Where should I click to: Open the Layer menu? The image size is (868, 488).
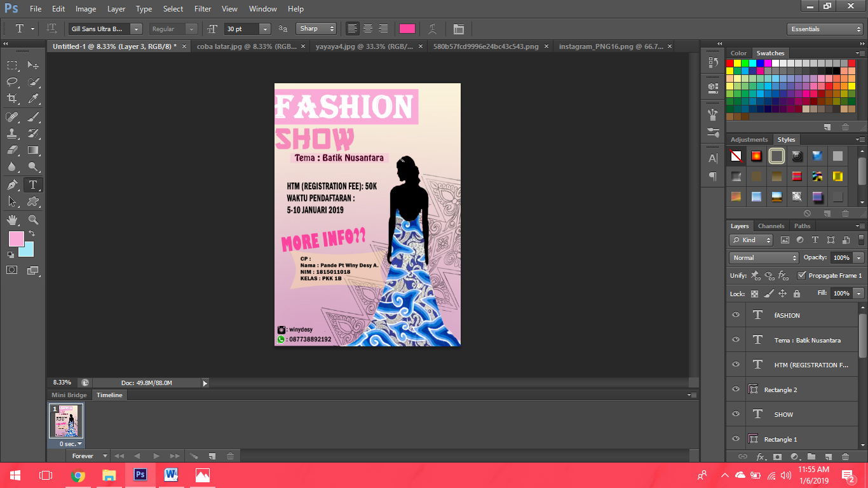(x=116, y=9)
